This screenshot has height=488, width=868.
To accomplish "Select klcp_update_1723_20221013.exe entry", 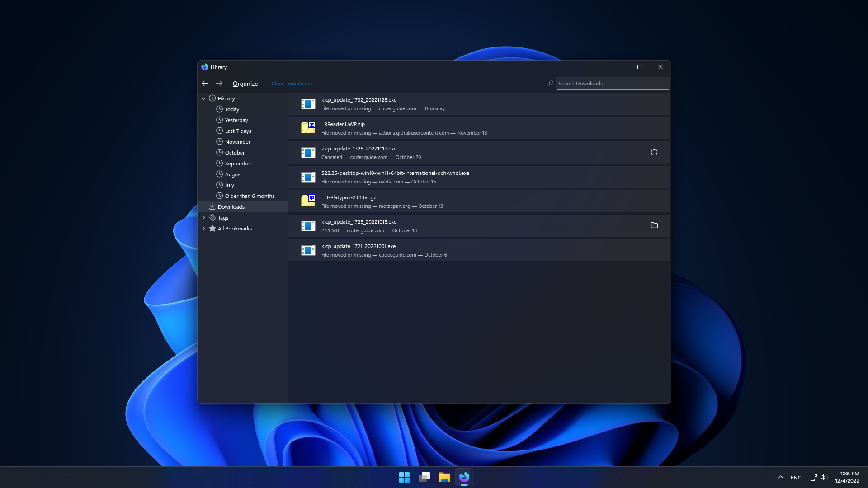I will pyautogui.click(x=479, y=226).
